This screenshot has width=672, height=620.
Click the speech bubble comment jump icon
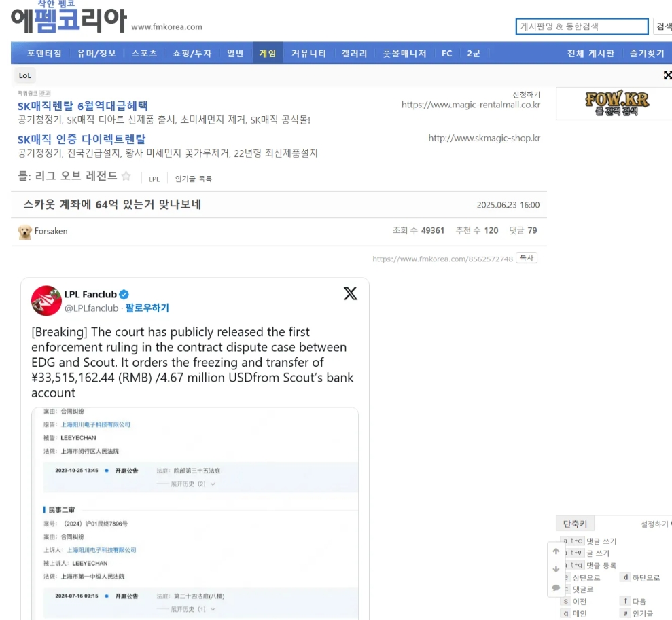coord(556,587)
